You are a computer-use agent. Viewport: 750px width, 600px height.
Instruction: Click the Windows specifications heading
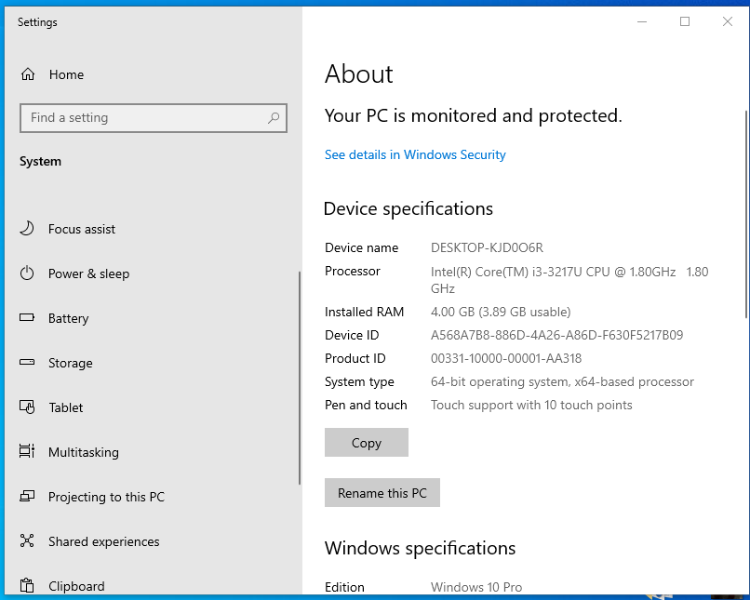[x=420, y=548]
